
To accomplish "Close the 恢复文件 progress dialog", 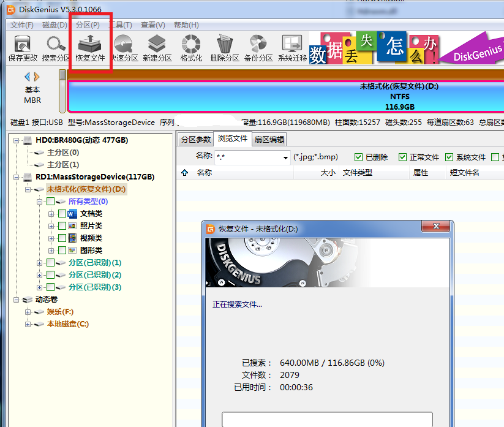I will [x=436, y=226].
